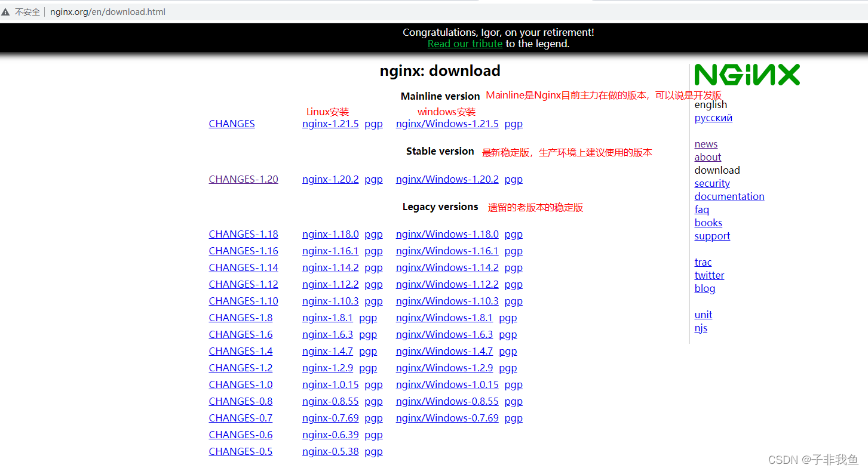The image size is (868, 471).
Task: Open the books sidebar link
Action: pyautogui.click(x=708, y=223)
